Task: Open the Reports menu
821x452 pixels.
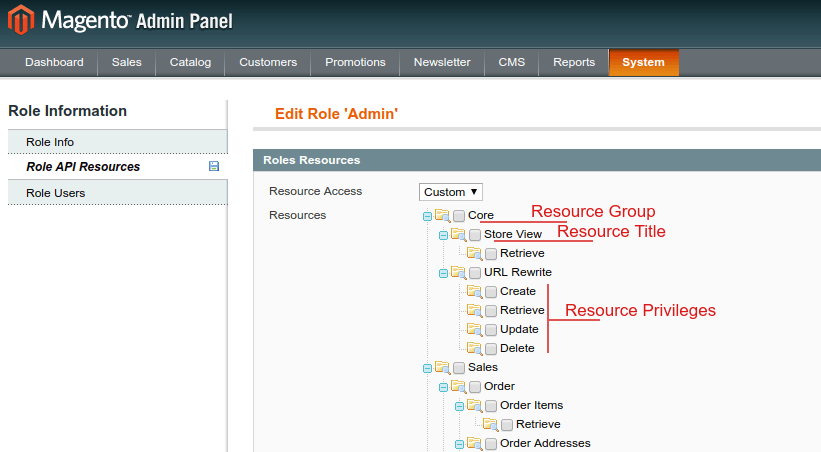Action: [x=574, y=62]
